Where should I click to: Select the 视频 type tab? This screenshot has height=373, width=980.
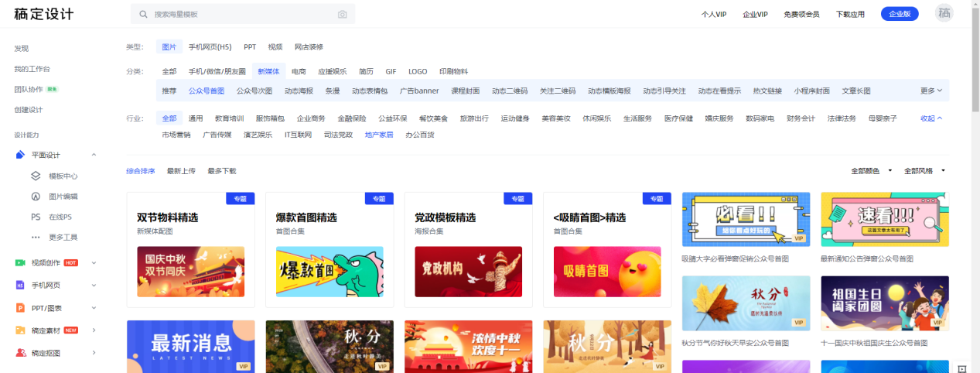275,47
